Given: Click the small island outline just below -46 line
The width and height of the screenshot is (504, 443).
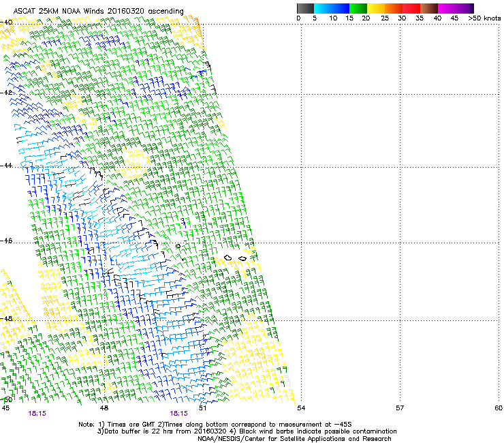Looking at the screenshot, I should coord(178,246).
